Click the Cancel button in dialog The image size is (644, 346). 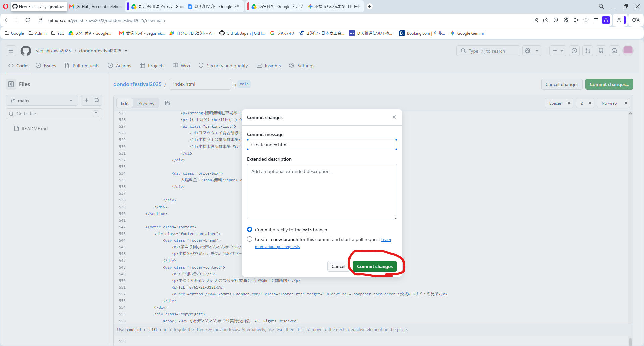click(338, 266)
